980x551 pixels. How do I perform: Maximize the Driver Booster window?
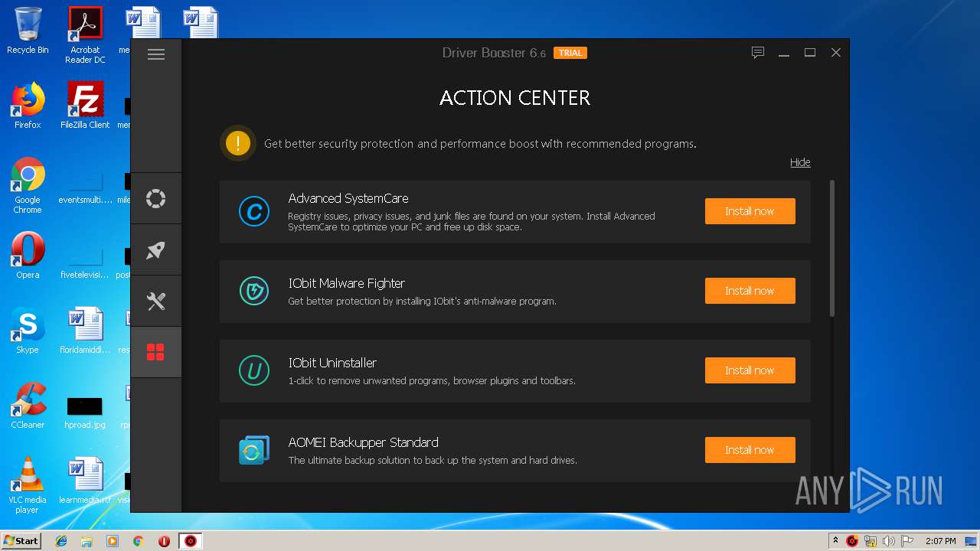(810, 53)
